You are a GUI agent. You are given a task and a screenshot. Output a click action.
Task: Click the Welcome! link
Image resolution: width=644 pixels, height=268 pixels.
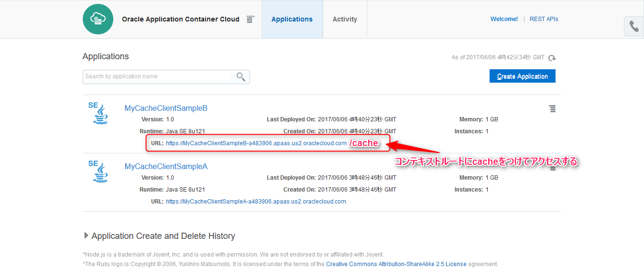tap(504, 19)
